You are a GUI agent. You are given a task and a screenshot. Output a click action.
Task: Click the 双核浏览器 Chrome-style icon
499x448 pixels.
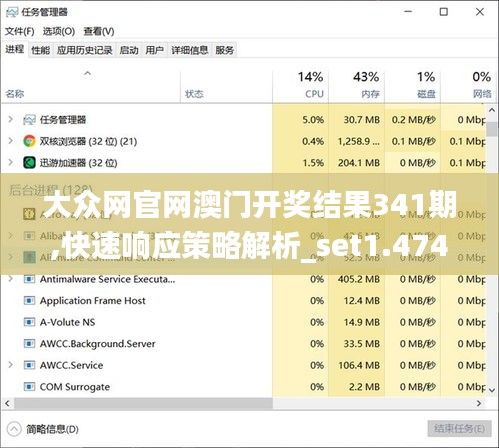point(29,141)
